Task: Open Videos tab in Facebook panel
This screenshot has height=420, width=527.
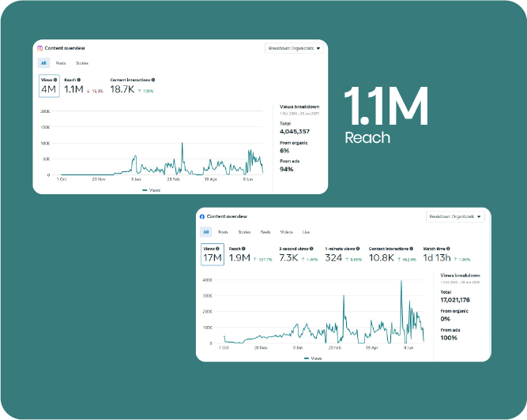Action: pyautogui.click(x=286, y=232)
